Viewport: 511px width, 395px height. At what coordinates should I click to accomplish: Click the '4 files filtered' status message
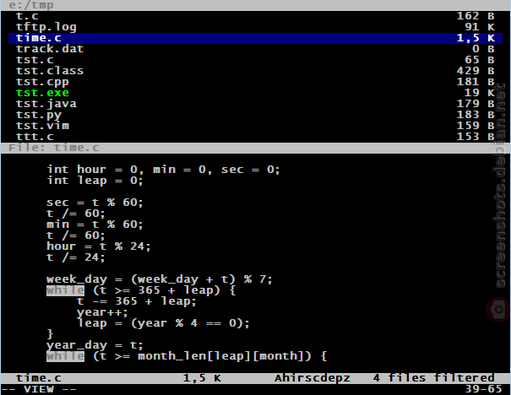[434, 378]
